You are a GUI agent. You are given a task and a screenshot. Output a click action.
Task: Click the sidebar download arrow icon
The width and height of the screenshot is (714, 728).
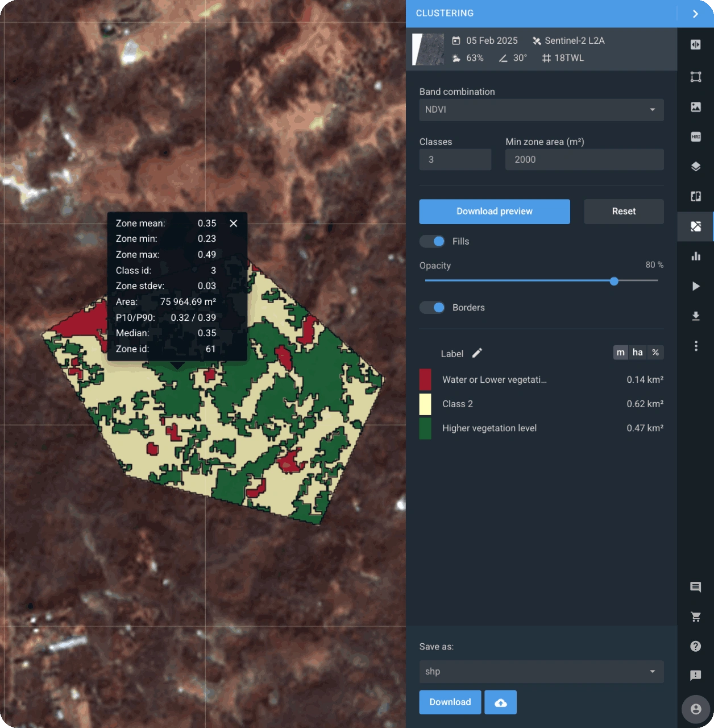[695, 316]
